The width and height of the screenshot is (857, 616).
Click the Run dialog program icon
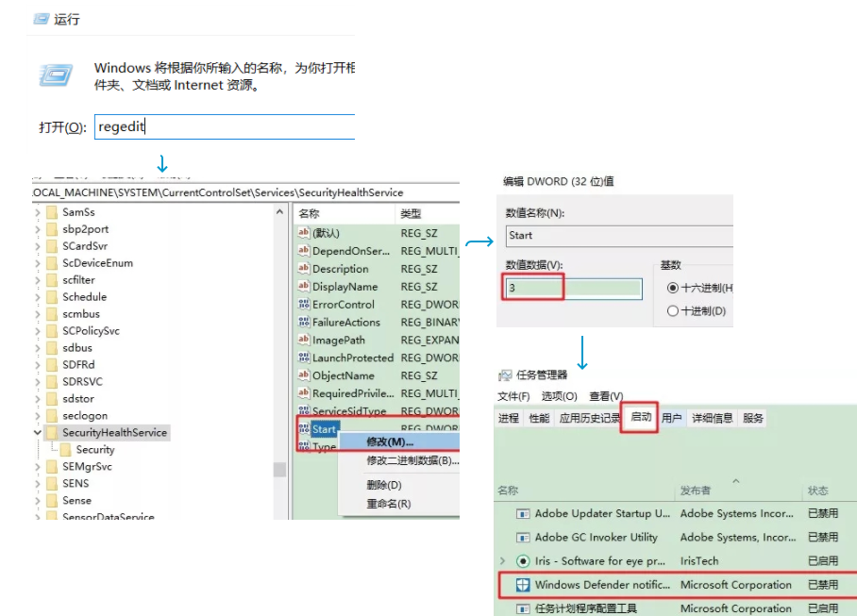click(56, 75)
